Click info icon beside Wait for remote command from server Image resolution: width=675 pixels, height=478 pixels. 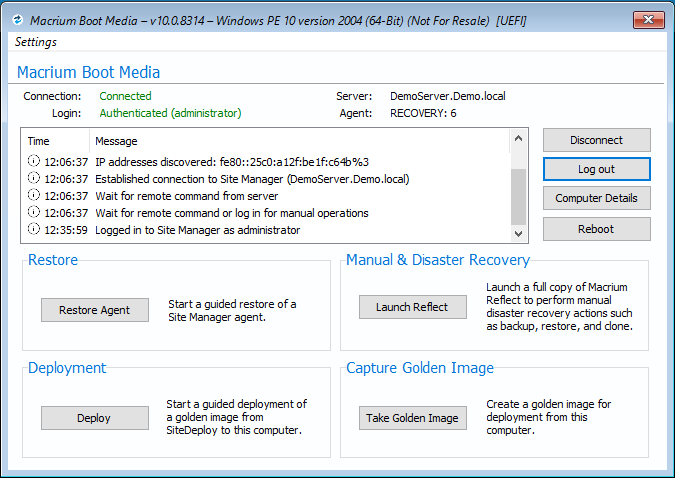[x=34, y=195]
